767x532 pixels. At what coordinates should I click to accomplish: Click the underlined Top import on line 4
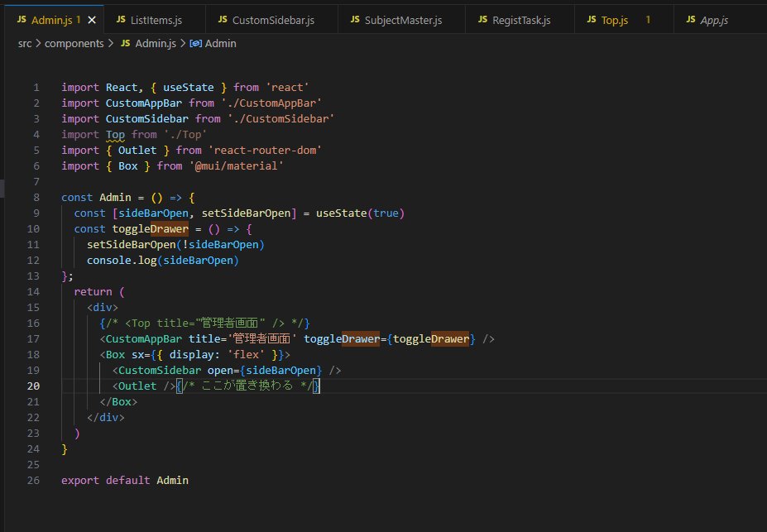click(x=115, y=134)
